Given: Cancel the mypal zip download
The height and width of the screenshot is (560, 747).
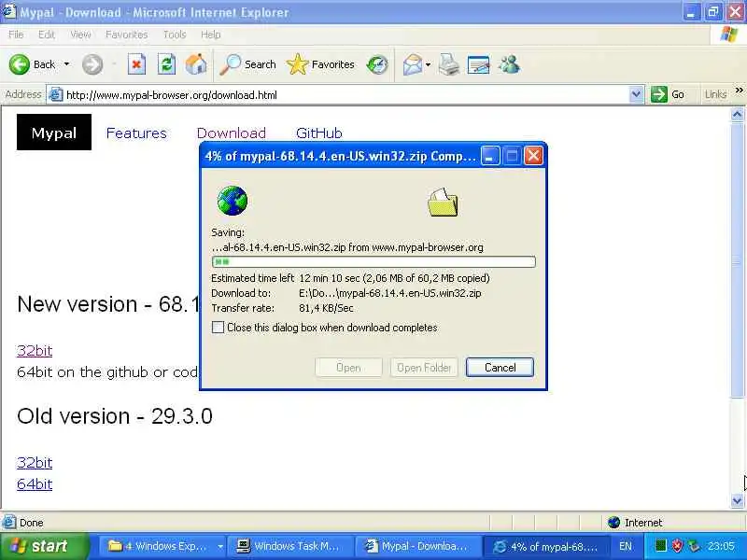Looking at the screenshot, I should tap(500, 367).
